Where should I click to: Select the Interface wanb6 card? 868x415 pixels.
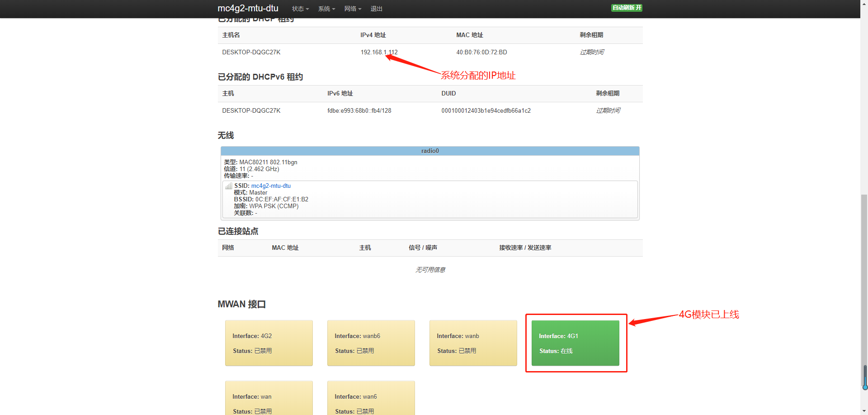(371, 343)
